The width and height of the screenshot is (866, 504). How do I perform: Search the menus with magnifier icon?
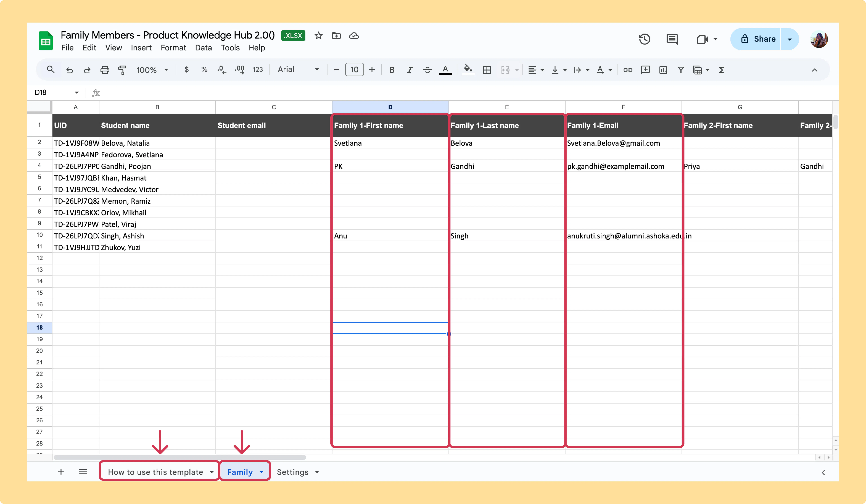pos(50,70)
